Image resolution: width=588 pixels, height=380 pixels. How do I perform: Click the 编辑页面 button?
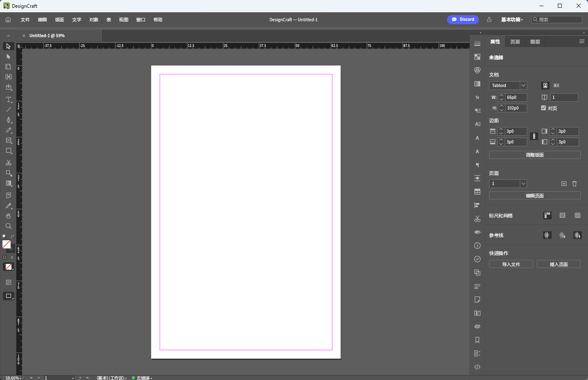535,196
